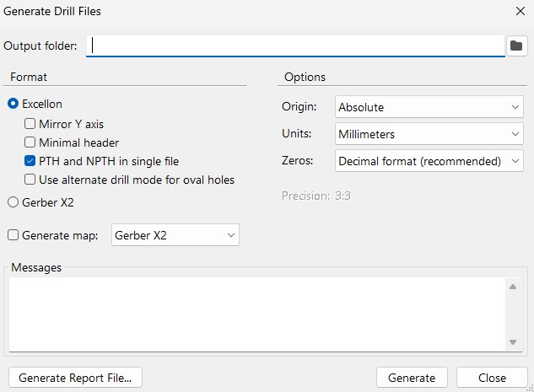Click the Output folder text field
The height and width of the screenshot is (392, 534).
point(295,46)
